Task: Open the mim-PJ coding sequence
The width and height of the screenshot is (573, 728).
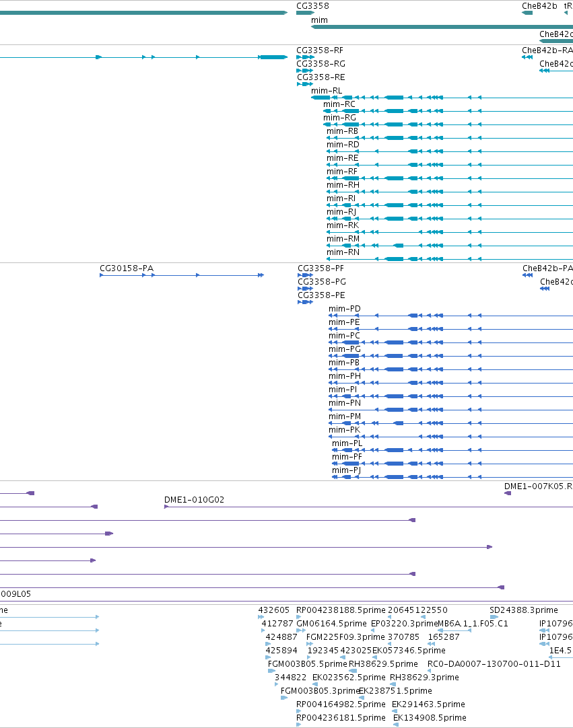Action: (346, 470)
